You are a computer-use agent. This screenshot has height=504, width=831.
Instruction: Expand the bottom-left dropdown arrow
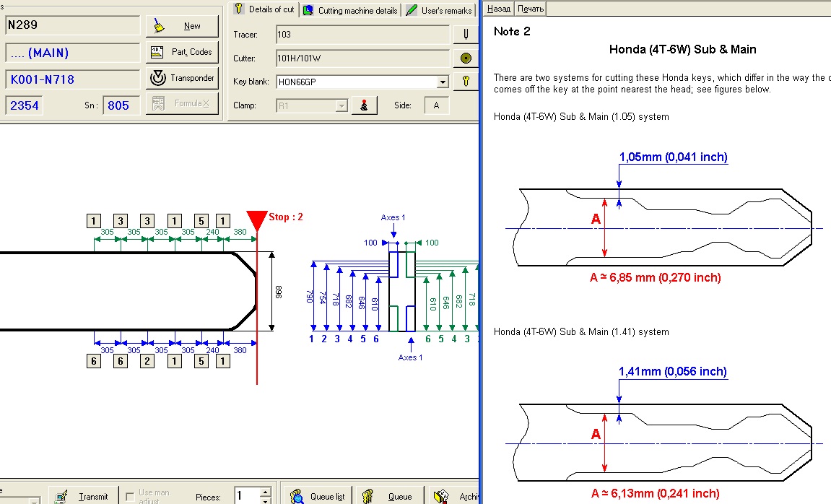pos(33,500)
